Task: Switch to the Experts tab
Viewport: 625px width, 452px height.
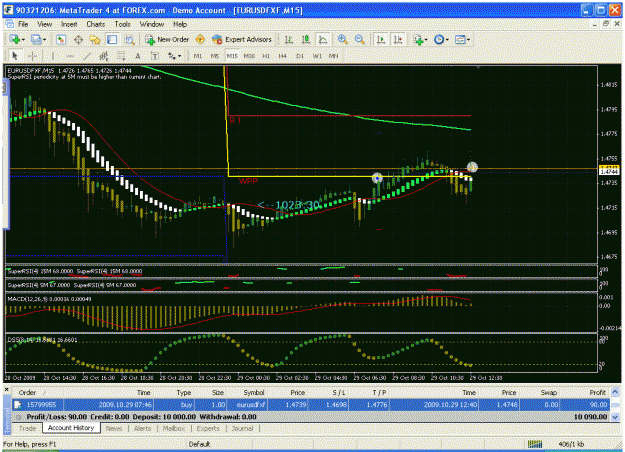Action: [208, 428]
